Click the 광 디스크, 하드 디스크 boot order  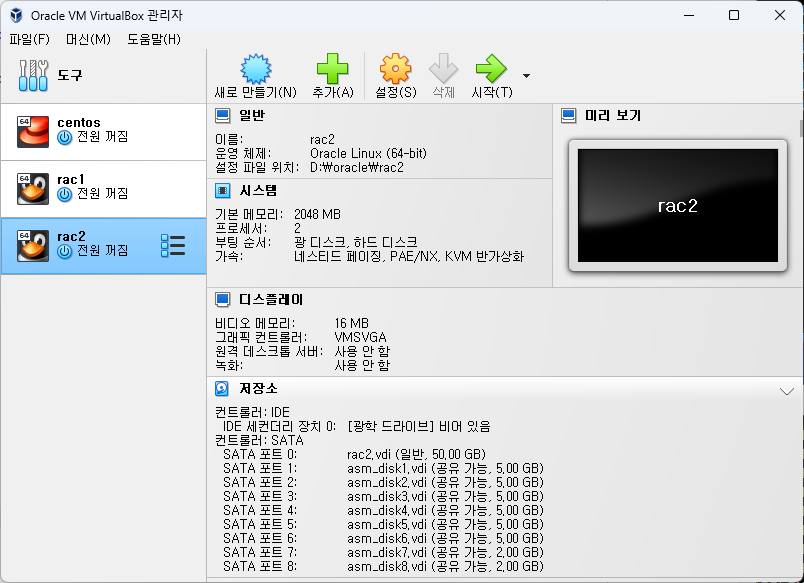[x=355, y=242]
